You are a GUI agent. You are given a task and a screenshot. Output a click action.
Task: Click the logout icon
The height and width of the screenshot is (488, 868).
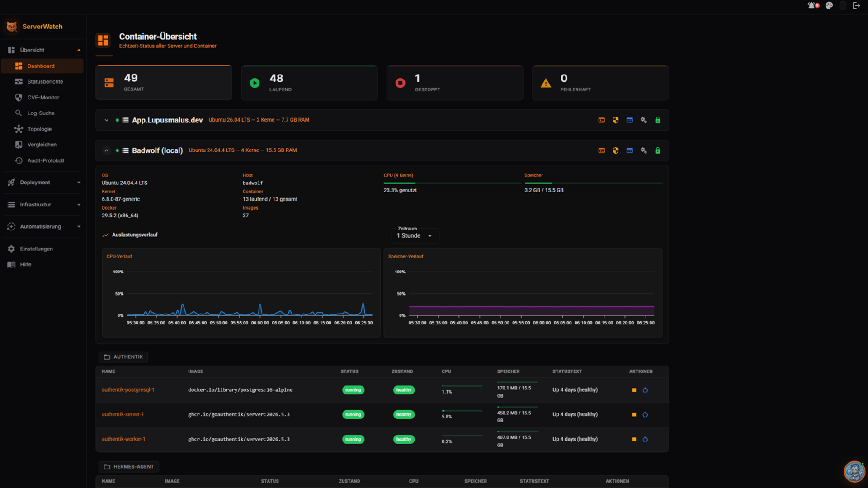pos(856,5)
